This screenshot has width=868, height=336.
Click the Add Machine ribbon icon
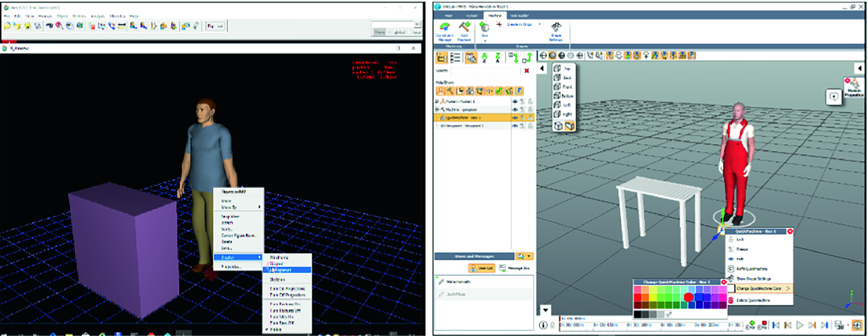463,28
